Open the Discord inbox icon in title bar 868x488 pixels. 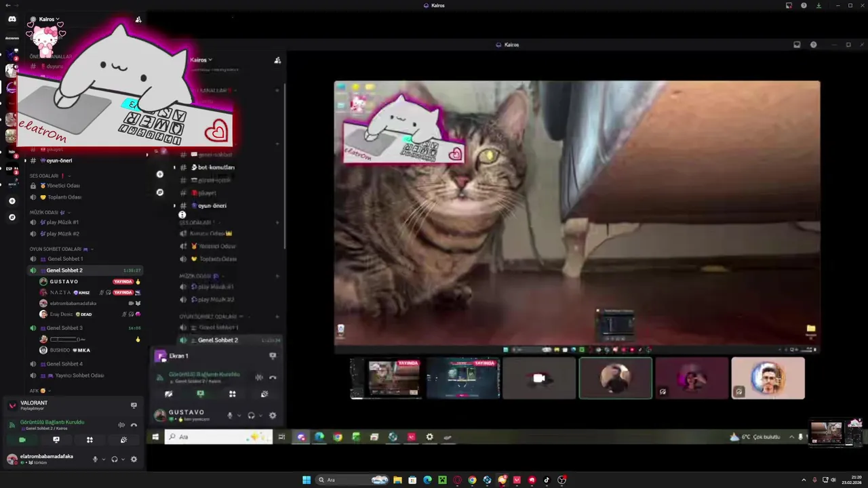[789, 5]
